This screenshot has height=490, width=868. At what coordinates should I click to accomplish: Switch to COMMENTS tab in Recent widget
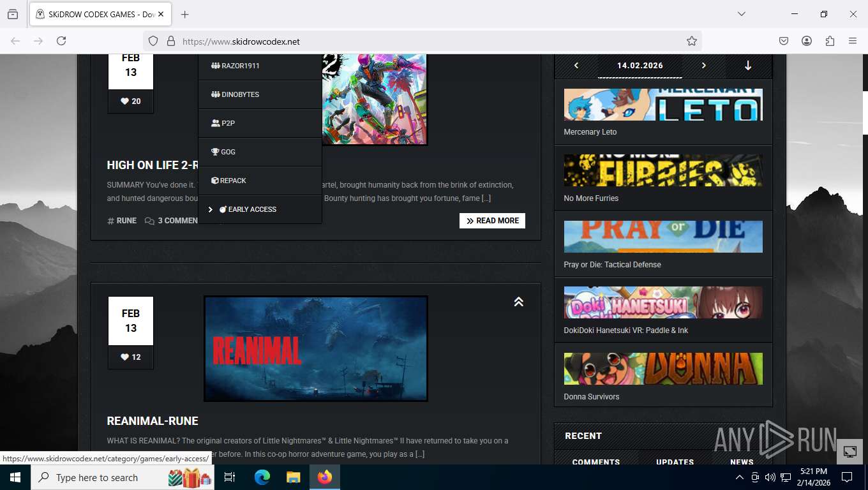[x=596, y=462]
